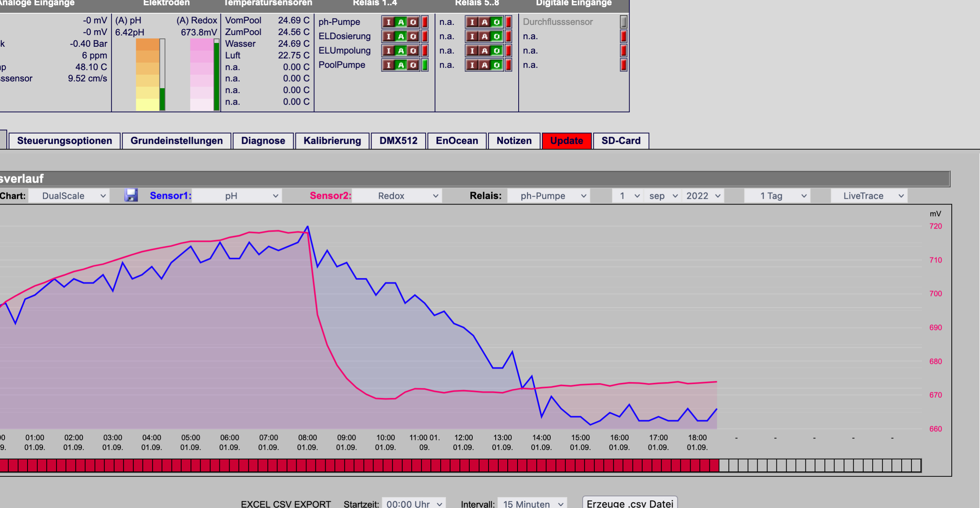The height and width of the screenshot is (508, 980).
Task: Select the Kalibrierung tab
Action: coord(332,141)
